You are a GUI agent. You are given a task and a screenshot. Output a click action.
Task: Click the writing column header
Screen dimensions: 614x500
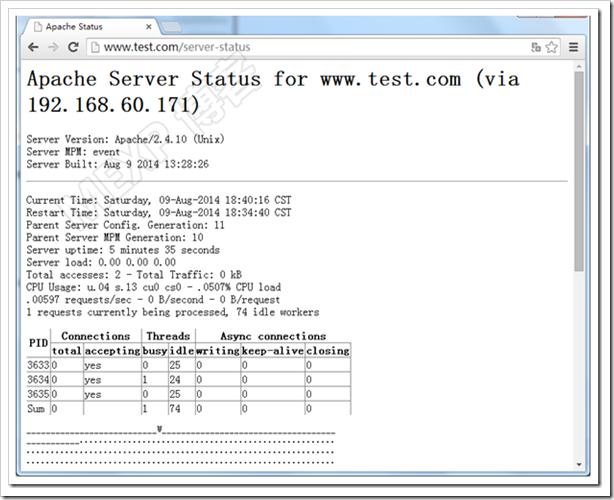(218, 351)
